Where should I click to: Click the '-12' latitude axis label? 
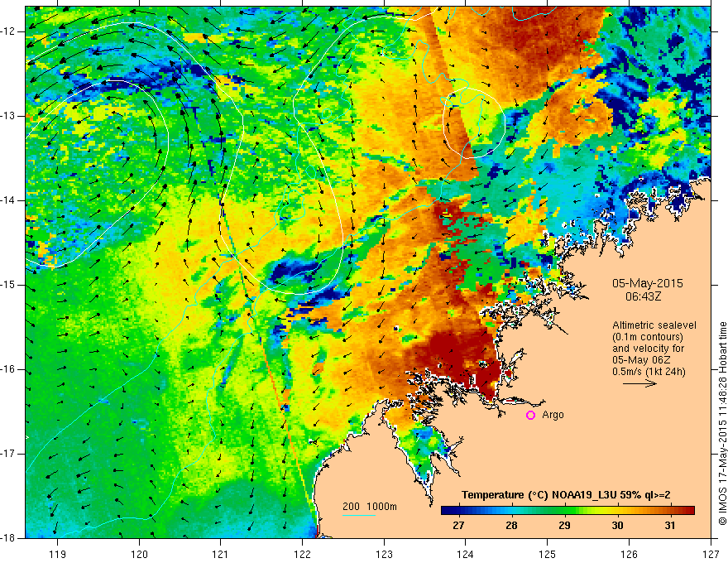pyautogui.click(x=9, y=31)
